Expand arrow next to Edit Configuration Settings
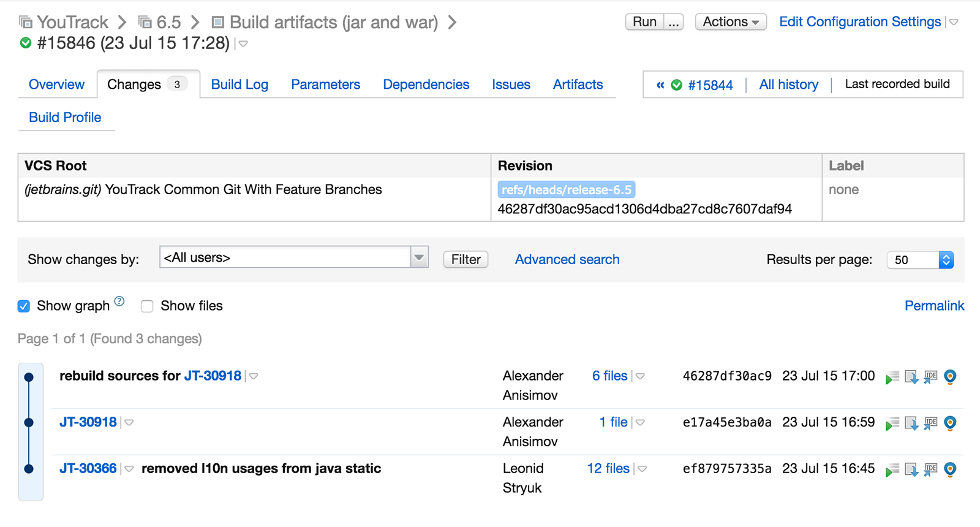Viewport: 980px width, 527px height. point(954,23)
